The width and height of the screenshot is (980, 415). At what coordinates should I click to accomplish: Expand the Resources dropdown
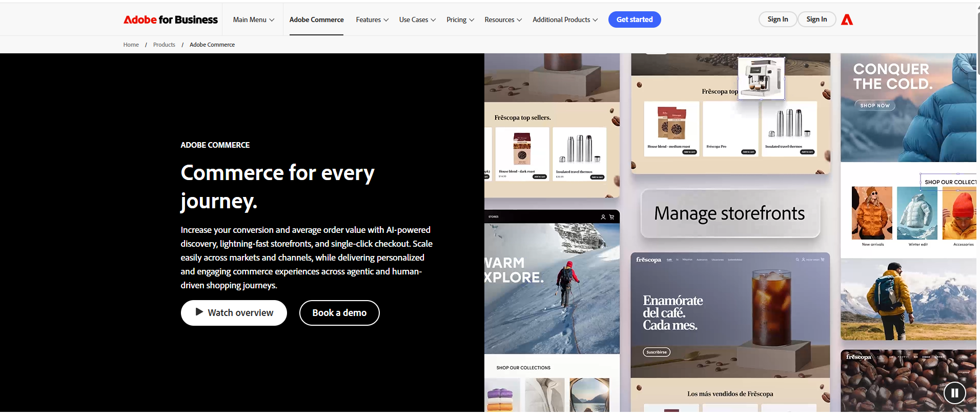click(x=503, y=19)
